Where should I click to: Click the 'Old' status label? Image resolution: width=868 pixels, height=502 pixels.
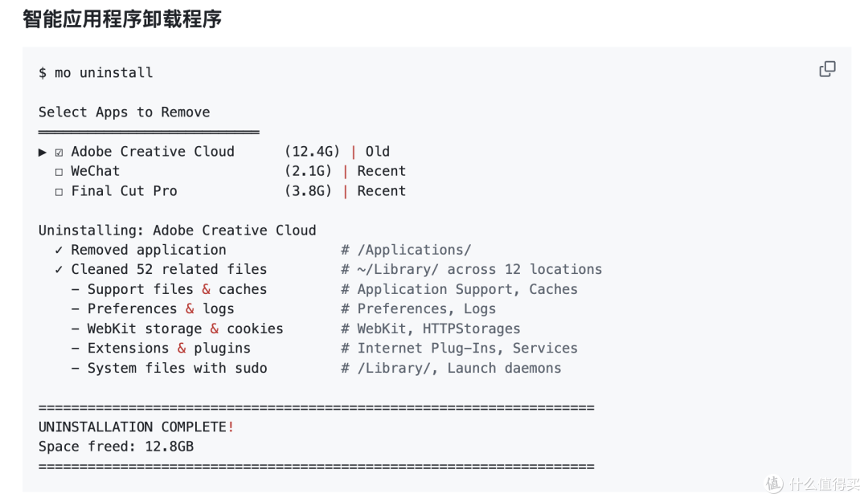378,152
